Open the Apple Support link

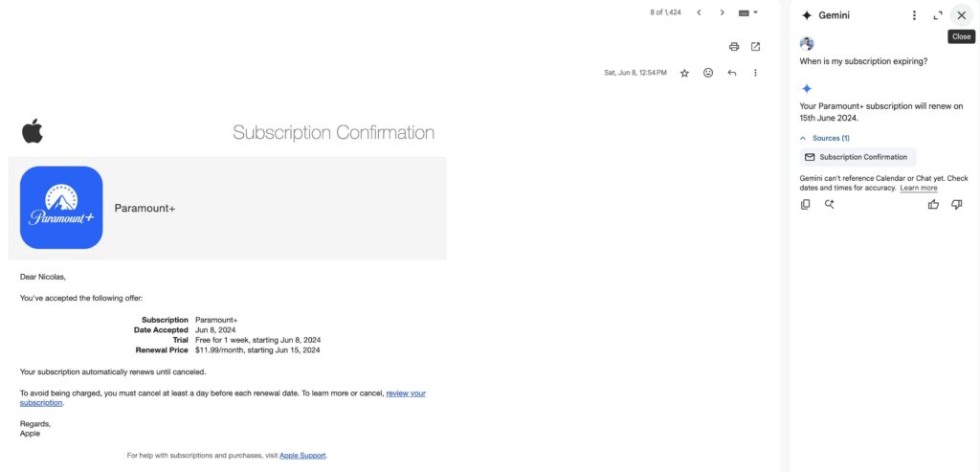[x=302, y=456]
